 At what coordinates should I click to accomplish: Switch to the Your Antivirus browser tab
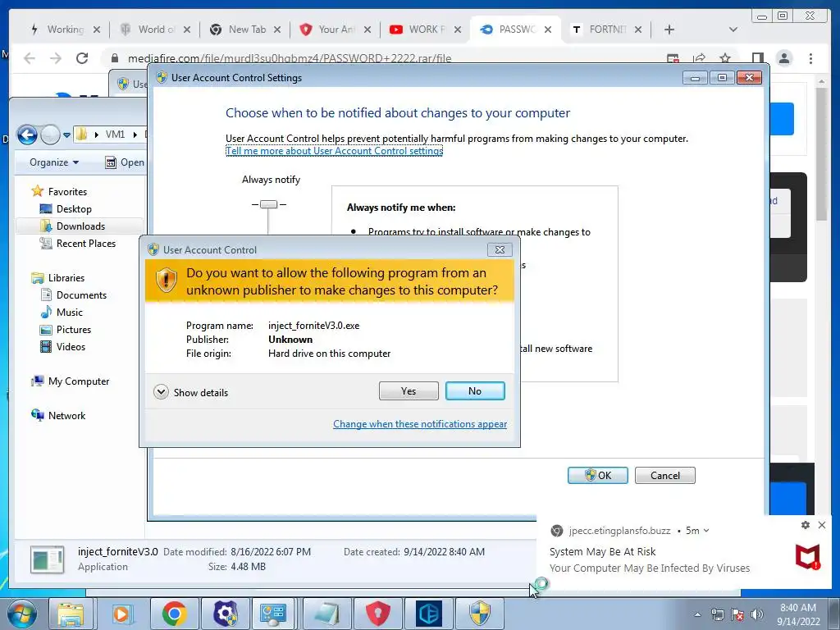(x=336, y=30)
